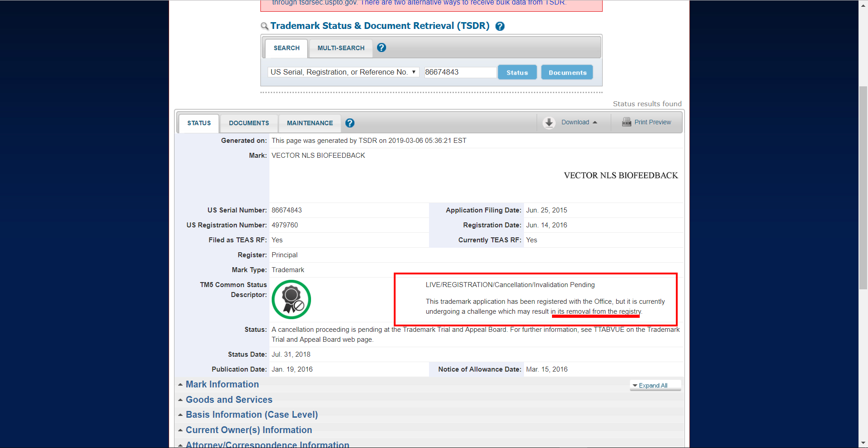The width and height of the screenshot is (868, 448).
Task: Click the download arrow icon
Action: tap(549, 123)
